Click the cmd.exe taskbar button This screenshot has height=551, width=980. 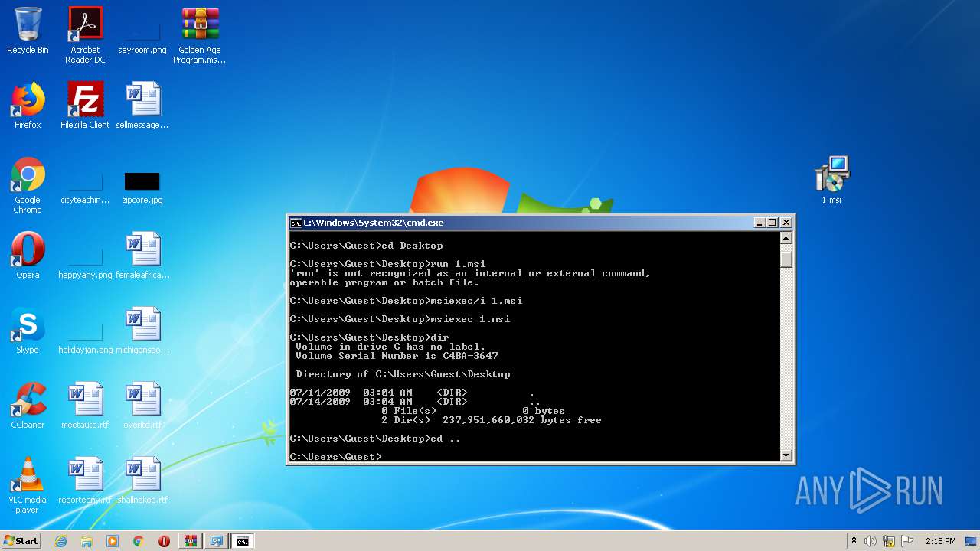(243, 541)
